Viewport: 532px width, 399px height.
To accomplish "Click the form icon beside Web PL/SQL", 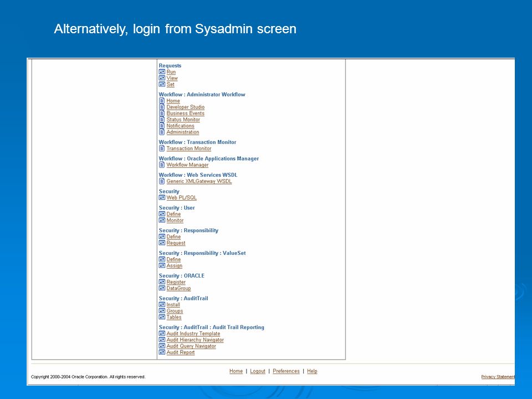I will [x=162, y=197].
